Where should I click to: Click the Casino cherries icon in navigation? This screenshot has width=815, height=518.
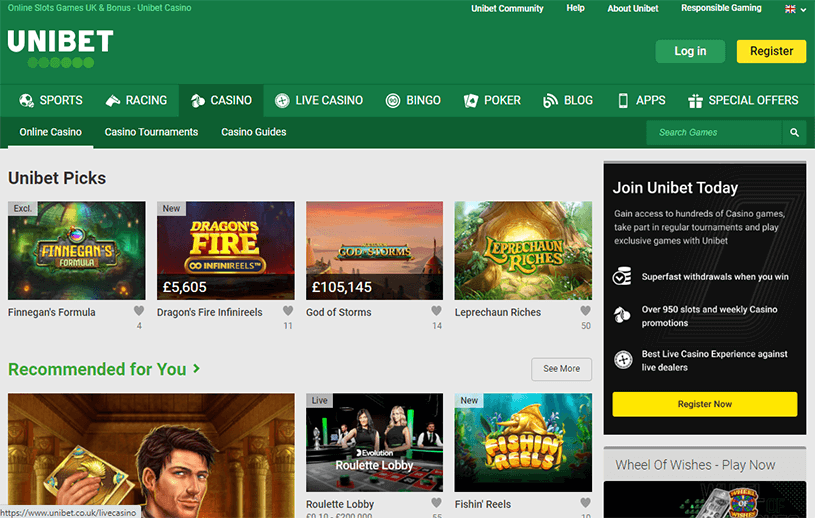[x=198, y=100]
